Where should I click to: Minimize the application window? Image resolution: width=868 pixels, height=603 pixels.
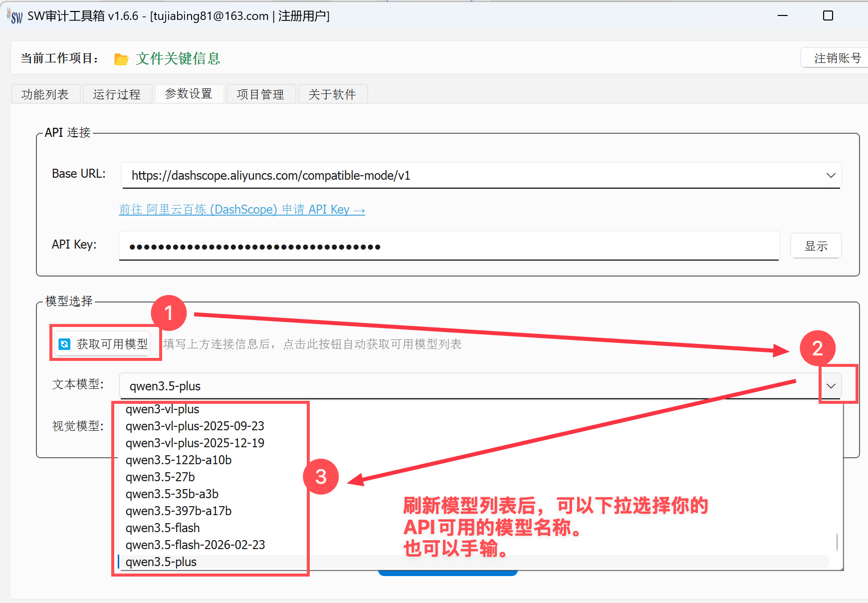click(782, 16)
